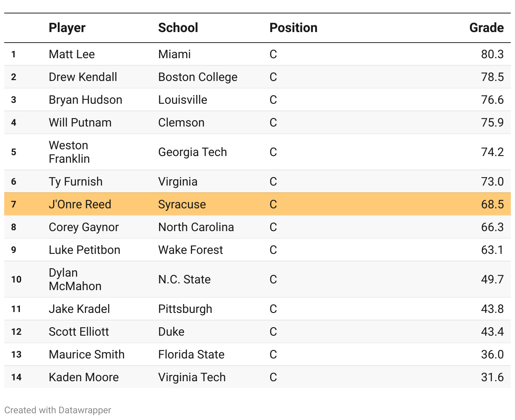515x420 pixels.
Task: Click the Grade column header
Action: (x=486, y=28)
